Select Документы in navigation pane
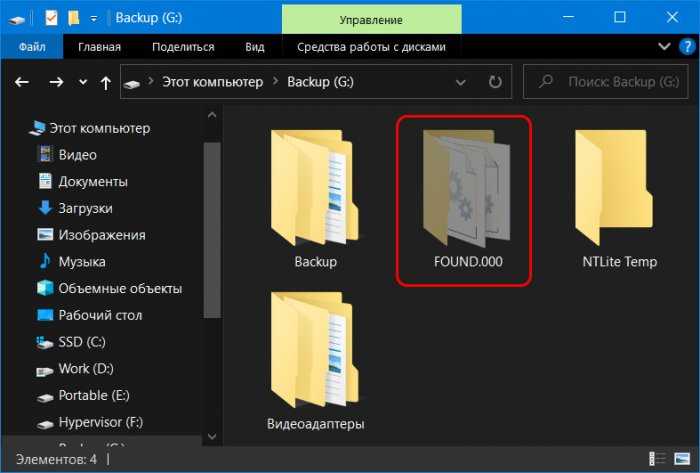This screenshot has width=700, height=473. [x=83, y=182]
